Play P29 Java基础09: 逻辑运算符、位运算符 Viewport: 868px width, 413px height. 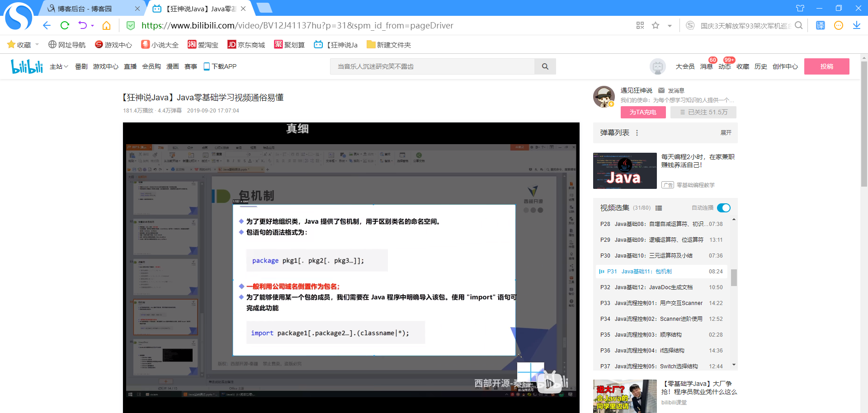coord(661,240)
